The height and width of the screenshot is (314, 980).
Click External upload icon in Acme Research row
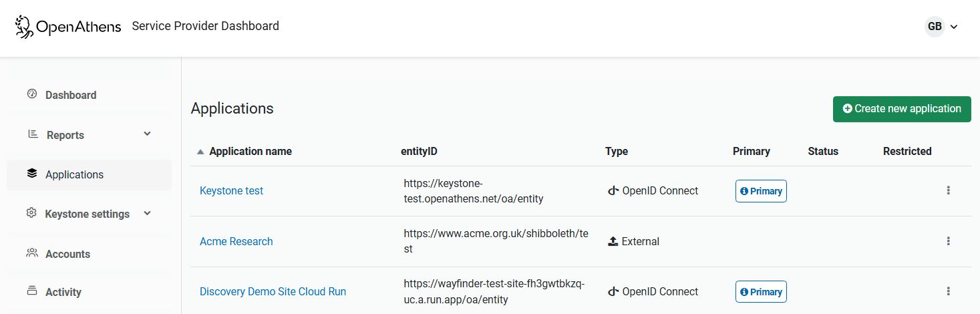[x=613, y=242]
